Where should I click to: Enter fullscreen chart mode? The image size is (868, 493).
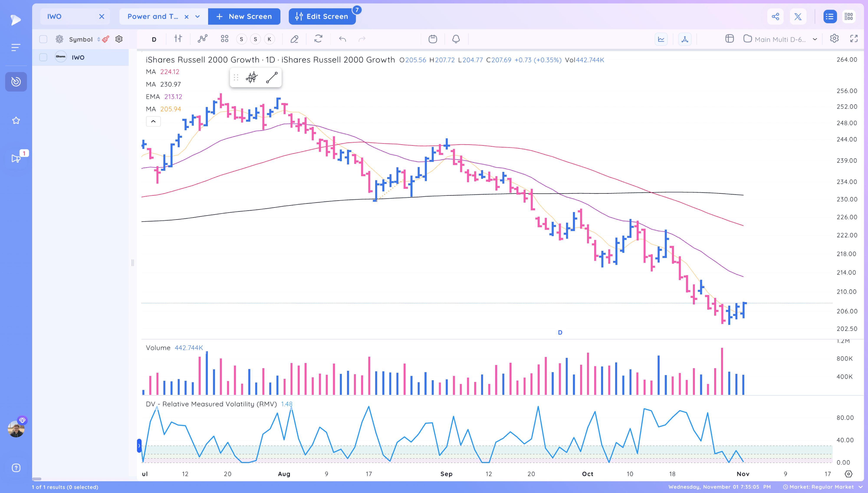click(854, 39)
